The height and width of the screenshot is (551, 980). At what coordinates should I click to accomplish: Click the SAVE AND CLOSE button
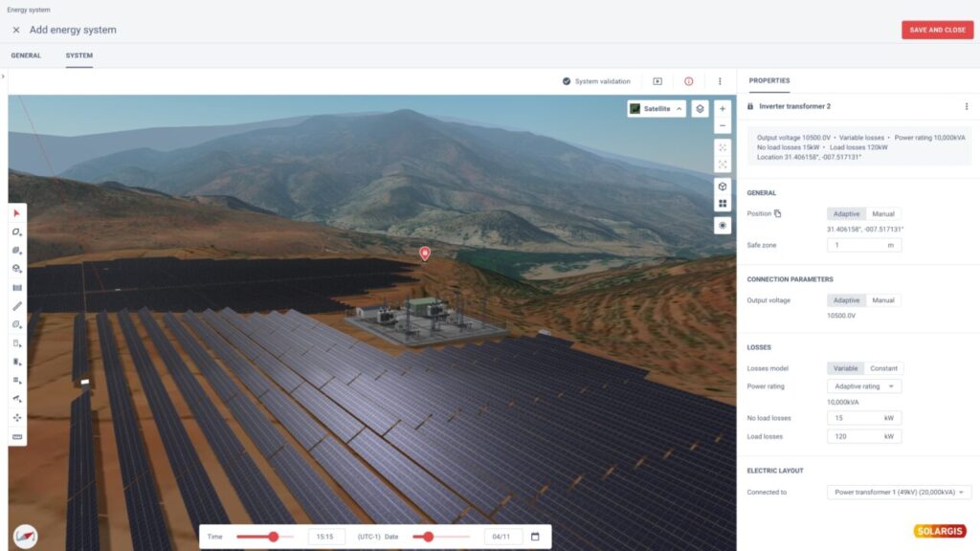pos(937,30)
